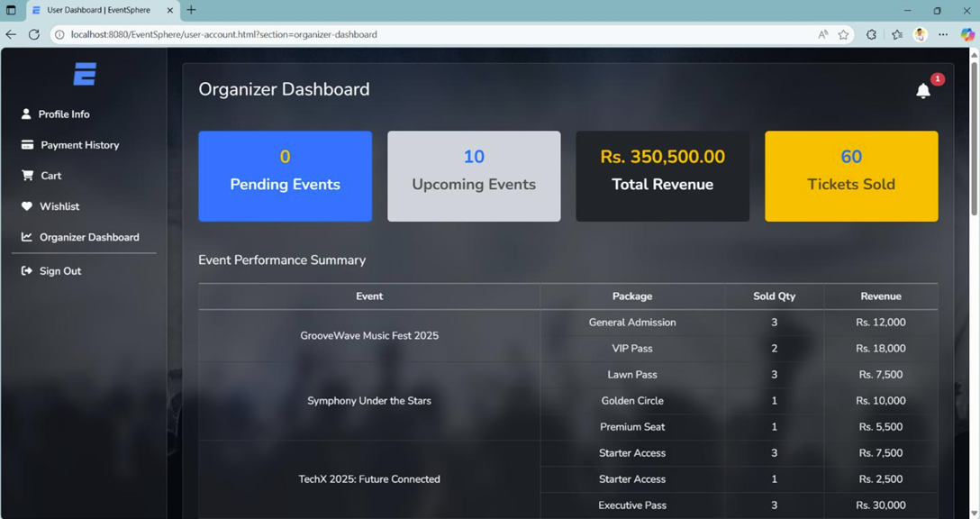Bookmark page with the star icon
Image resolution: width=980 pixels, height=519 pixels.
coord(844,34)
